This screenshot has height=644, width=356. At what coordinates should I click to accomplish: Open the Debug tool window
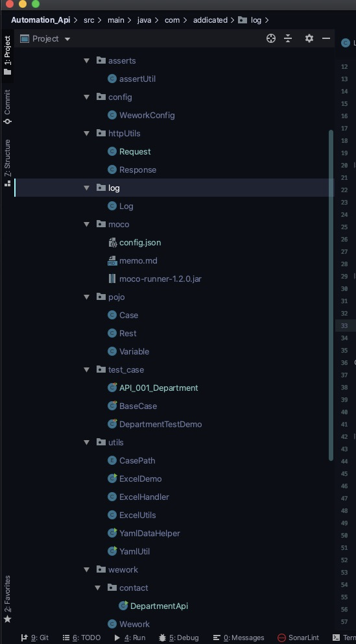point(178,638)
